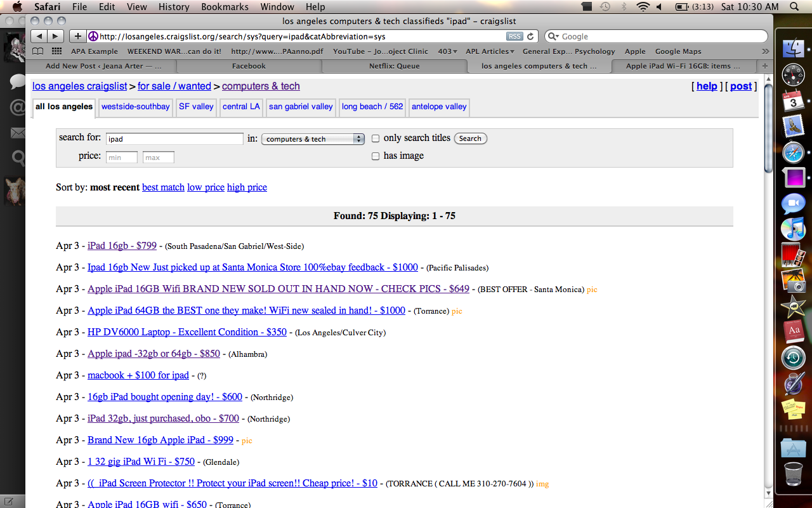Open the 'iPad 16gb - $799' listing
Viewport: 812px width, 508px height.
coord(122,246)
